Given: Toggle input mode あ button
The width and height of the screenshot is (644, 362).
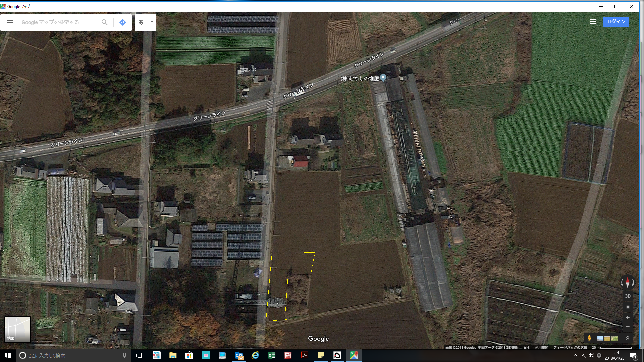Looking at the screenshot, I should tap(141, 22).
